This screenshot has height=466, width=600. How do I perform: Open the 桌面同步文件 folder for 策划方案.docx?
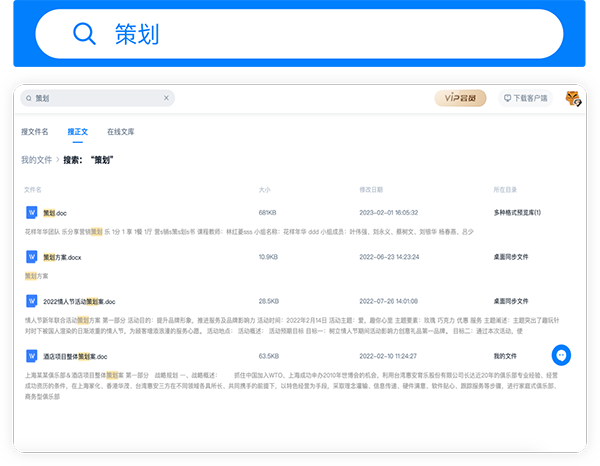coord(517,257)
